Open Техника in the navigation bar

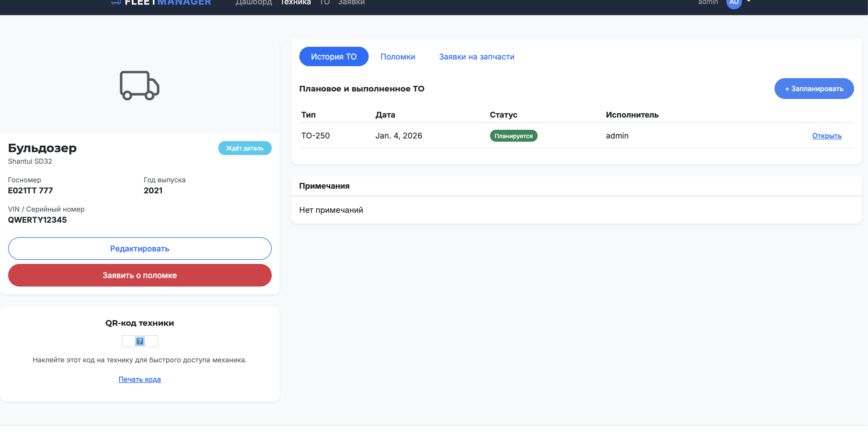coord(296,3)
